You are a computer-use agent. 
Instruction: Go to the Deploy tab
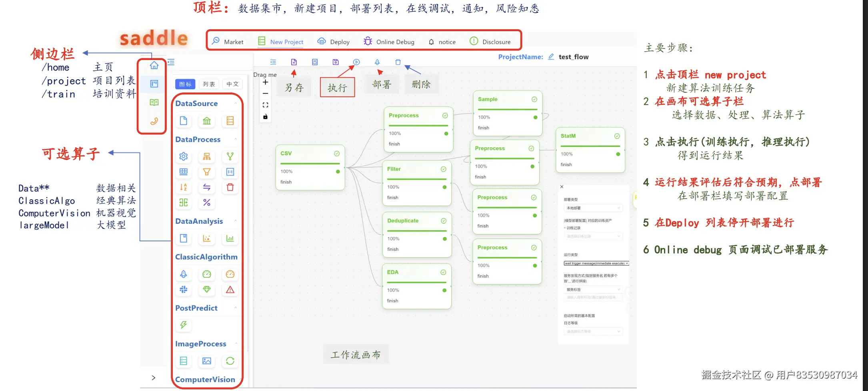click(333, 42)
